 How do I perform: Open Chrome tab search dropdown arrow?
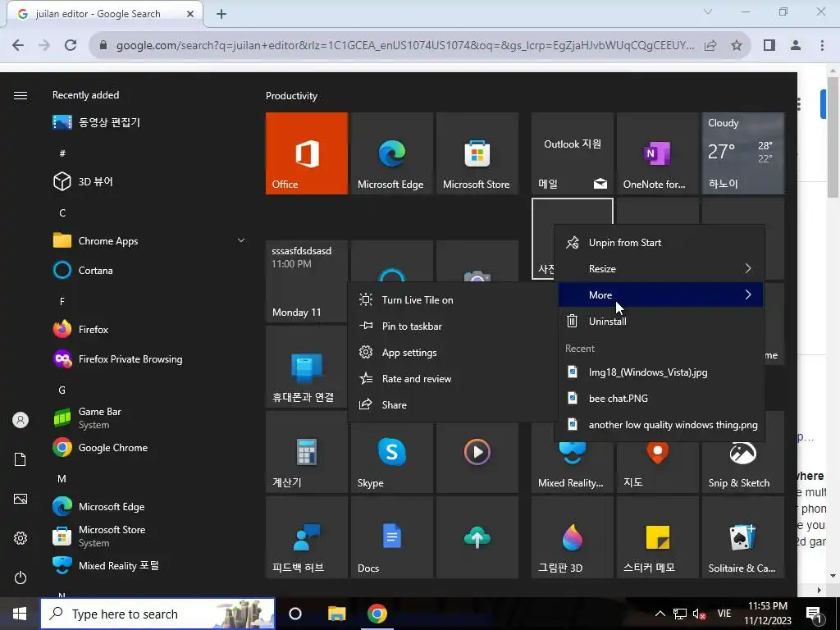coord(708,11)
